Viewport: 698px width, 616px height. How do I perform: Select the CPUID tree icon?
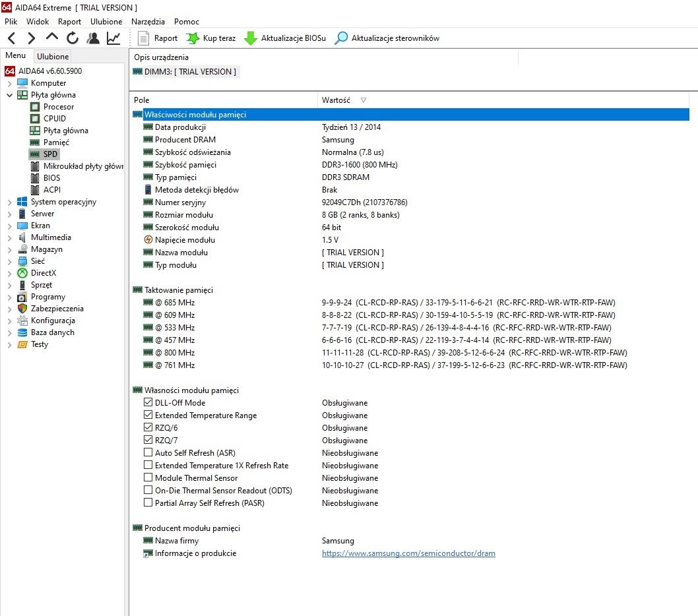coord(35,119)
